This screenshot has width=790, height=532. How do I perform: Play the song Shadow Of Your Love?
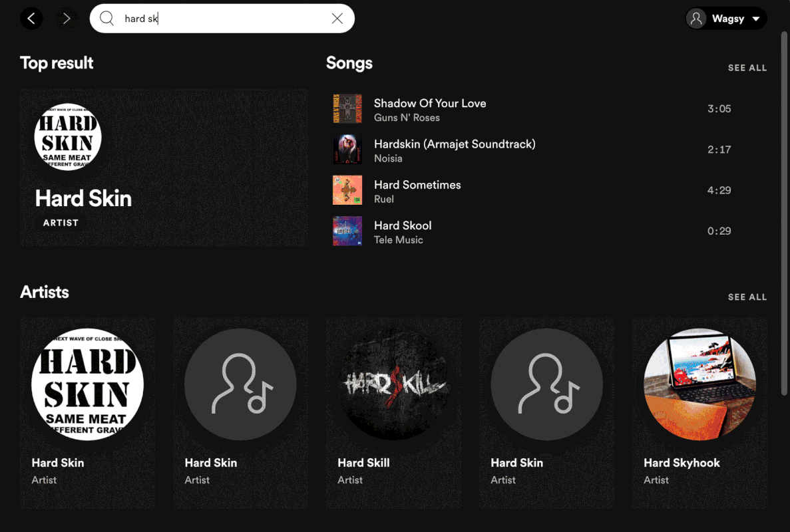coord(430,103)
